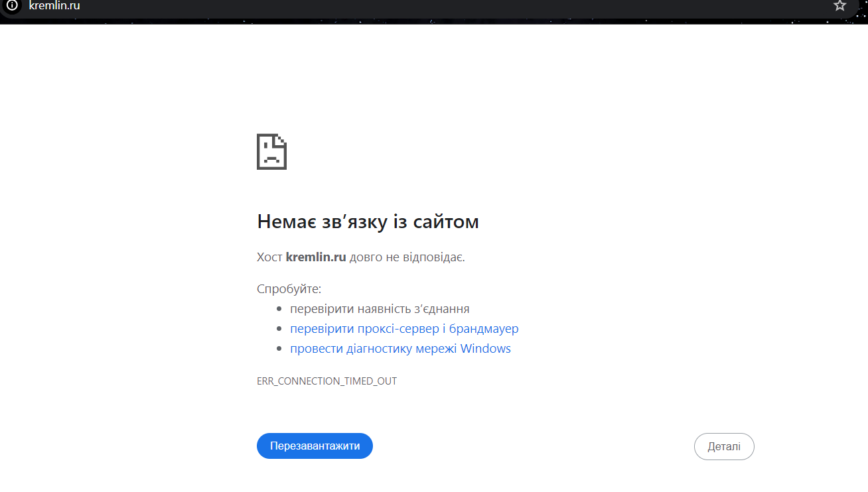Open the Деталі details button
868x492 pixels.
(x=723, y=446)
